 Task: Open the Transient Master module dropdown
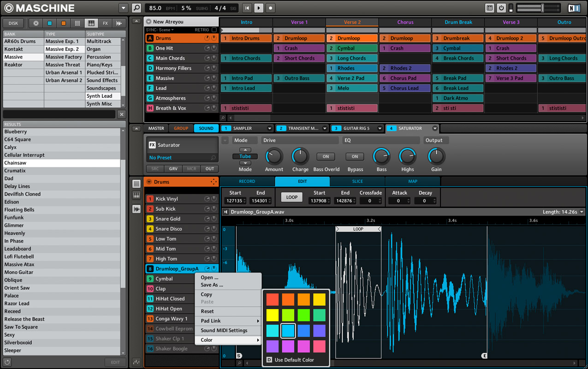pos(325,129)
